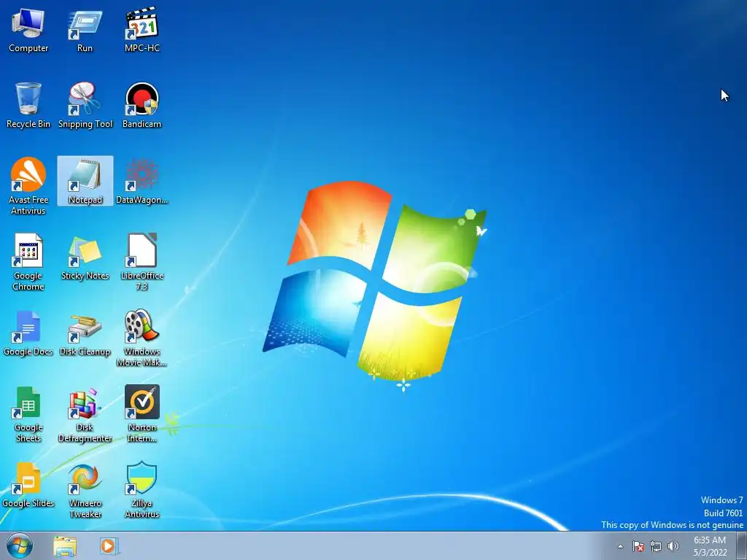Select the Zillya Antivirus icon
The height and width of the screenshot is (560, 747).
coord(142,489)
